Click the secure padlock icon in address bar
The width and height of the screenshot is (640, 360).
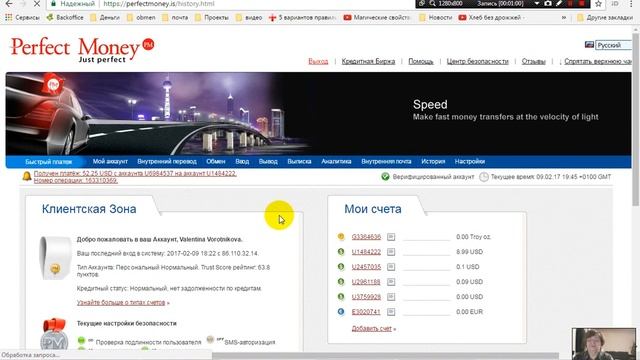(53, 4)
